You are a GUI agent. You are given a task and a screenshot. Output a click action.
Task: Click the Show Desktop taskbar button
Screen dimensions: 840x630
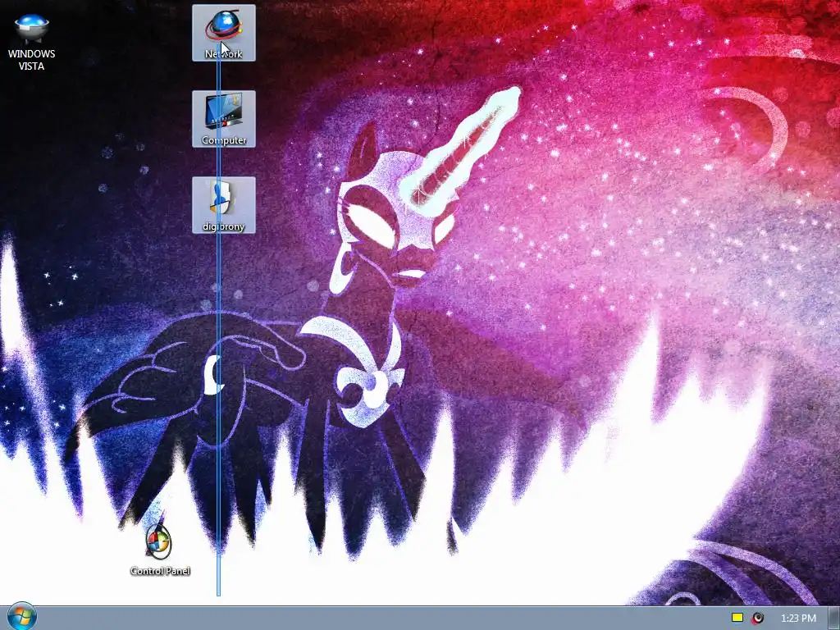[x=833, y=619]
